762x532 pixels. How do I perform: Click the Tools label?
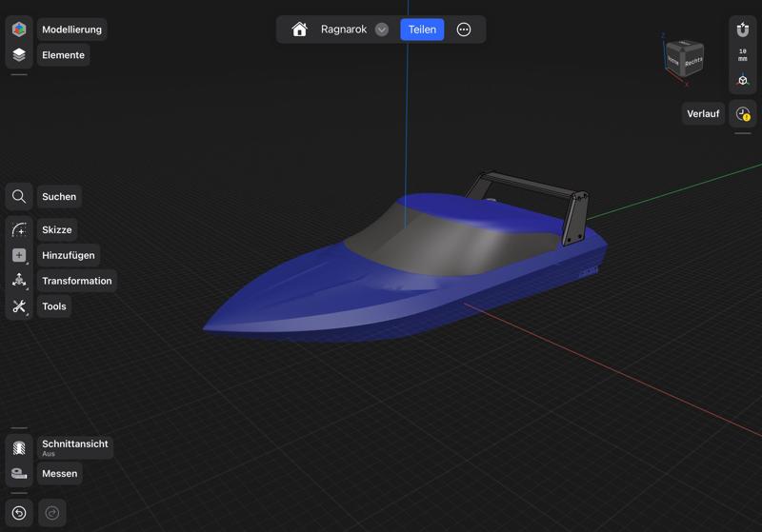pos(54,306)
